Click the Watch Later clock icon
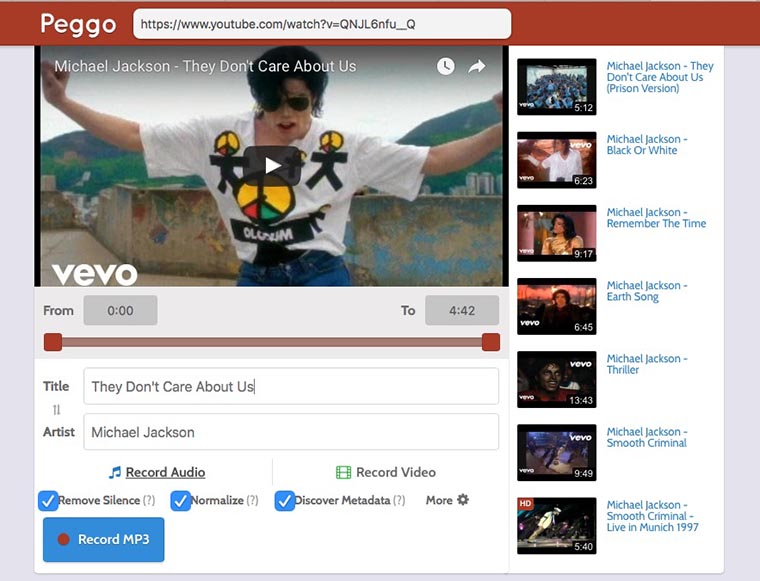The width and height of the screenshot is (760, 581). click(x=445, y=66)
